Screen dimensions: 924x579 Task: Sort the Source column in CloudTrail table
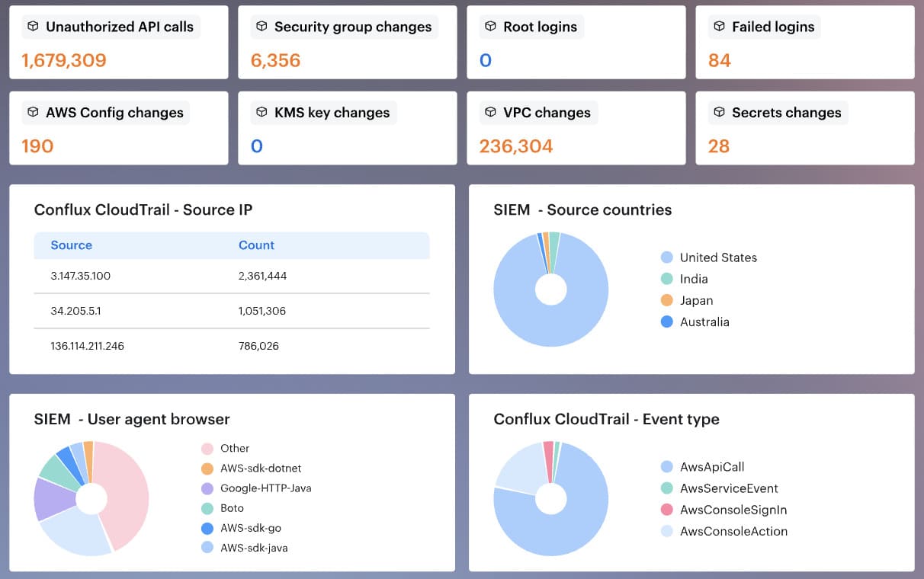(72, 245)
